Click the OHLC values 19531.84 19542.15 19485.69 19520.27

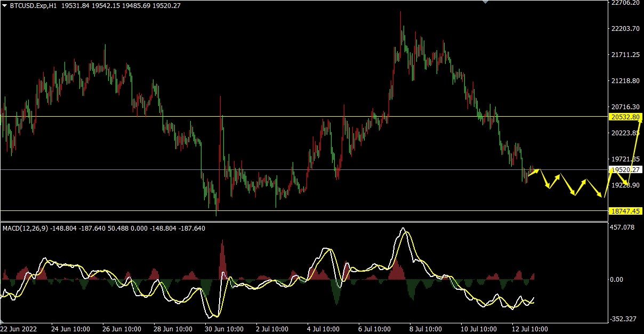coord(121,5)
